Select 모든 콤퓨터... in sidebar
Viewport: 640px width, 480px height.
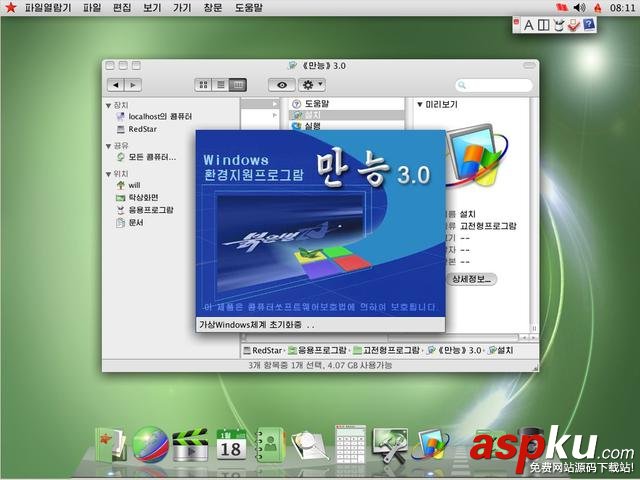click(x=147, y=157)
